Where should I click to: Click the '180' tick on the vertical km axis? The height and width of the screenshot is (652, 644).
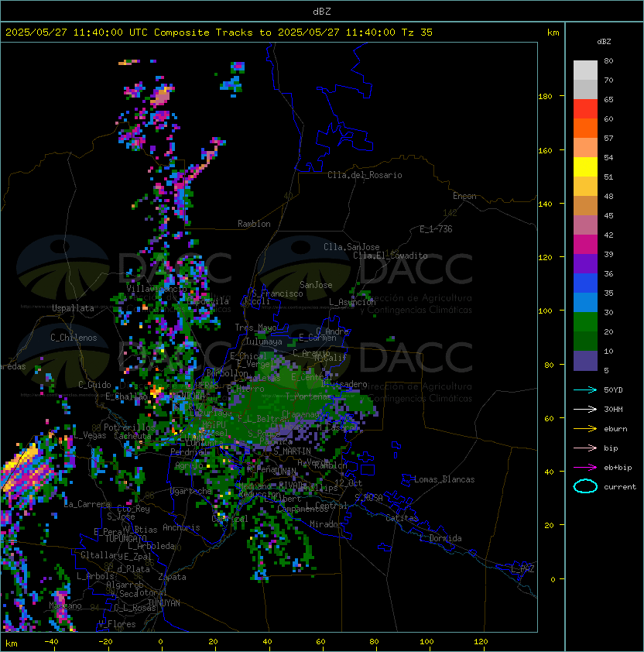click(x=545, y=96)
